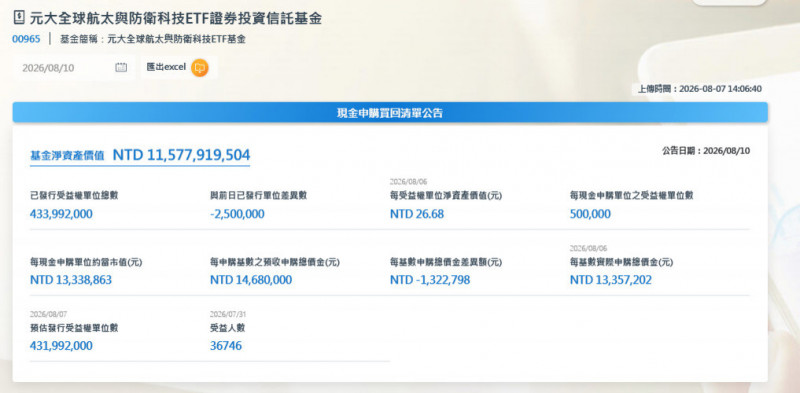Click units per creation value 500,000
This screenshot has width=800, height=393.
[x=590, y=214]
